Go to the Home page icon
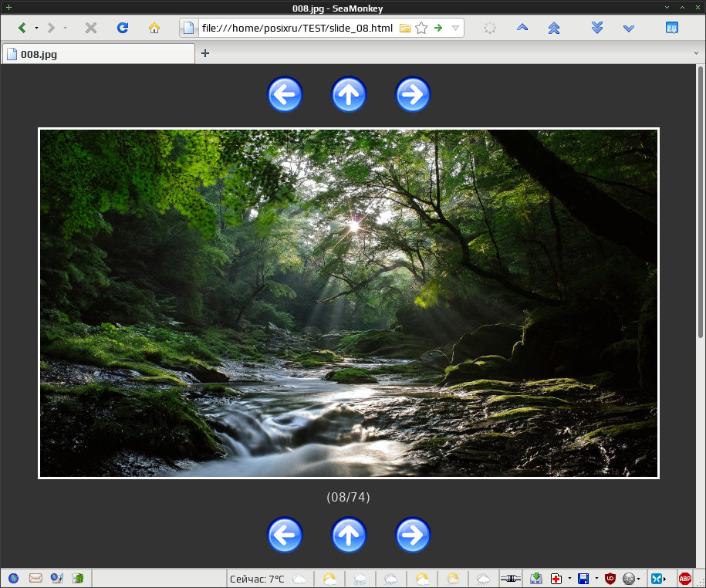 (154, 28)
